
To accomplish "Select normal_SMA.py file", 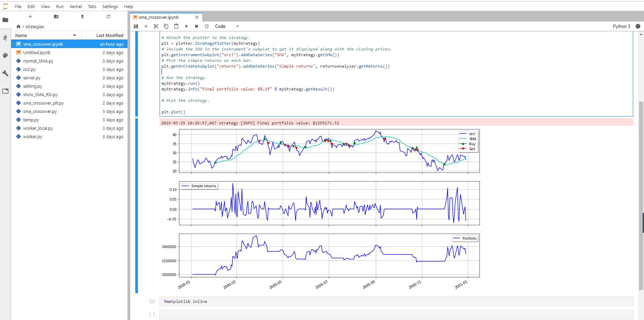I will click(x=69, y=61).
